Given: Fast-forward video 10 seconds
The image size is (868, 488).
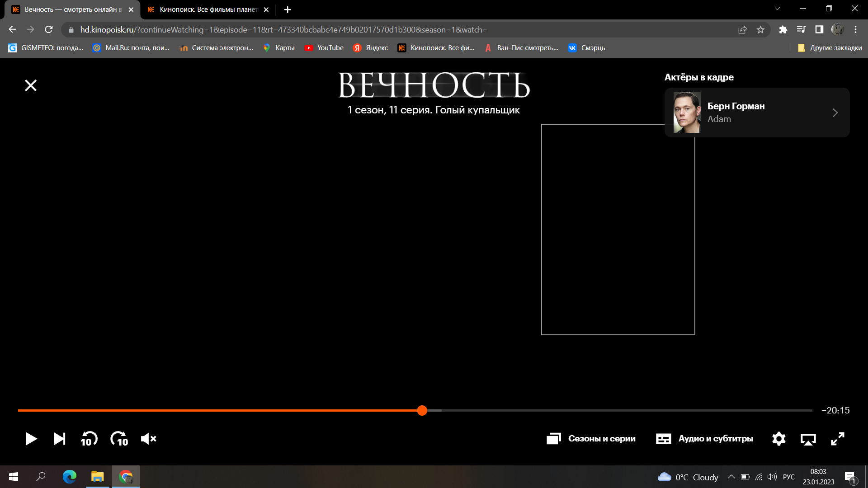Looking at the screenshot, I should tap(119, 439).
